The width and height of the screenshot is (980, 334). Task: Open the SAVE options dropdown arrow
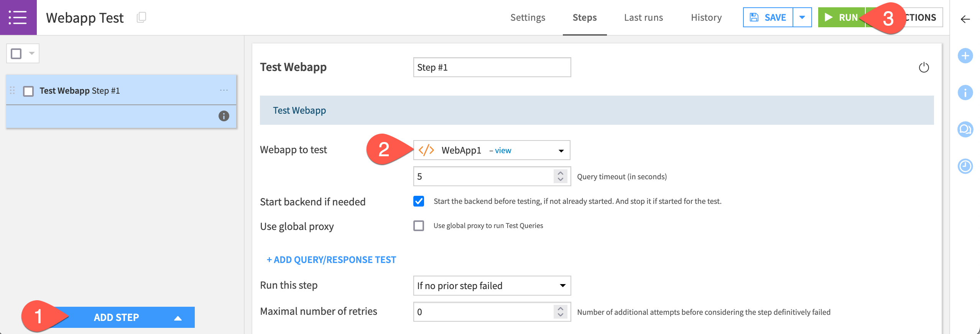[x=802, y=17]
